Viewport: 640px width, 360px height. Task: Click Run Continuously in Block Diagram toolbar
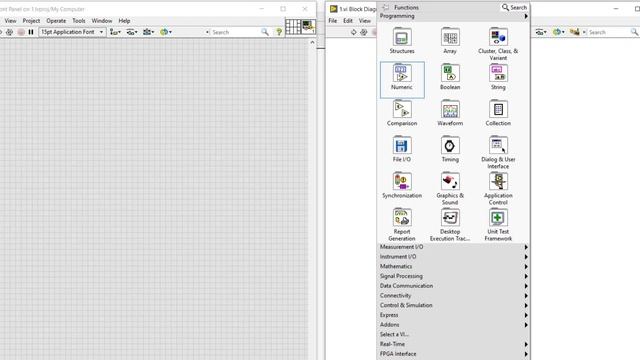(x=364, y=32)
